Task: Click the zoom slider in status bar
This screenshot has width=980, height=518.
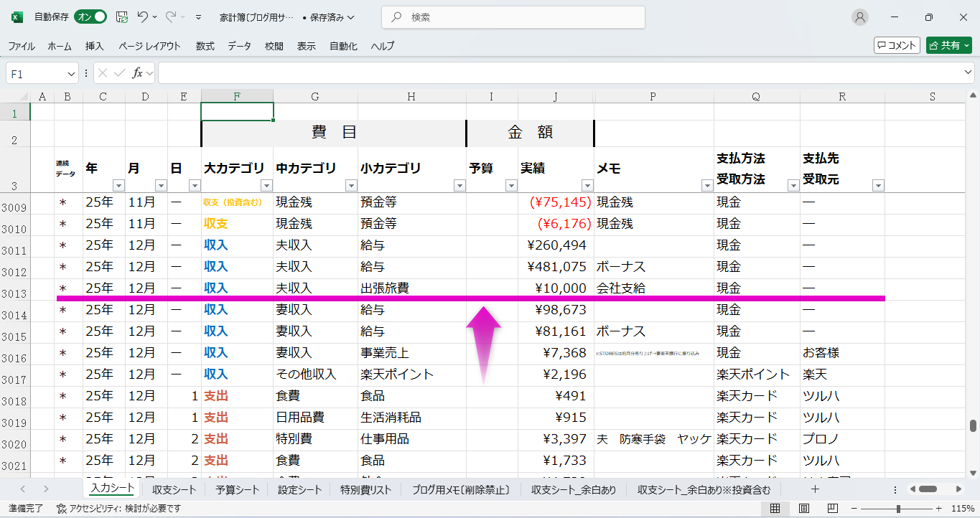Action: coord(898,509)
